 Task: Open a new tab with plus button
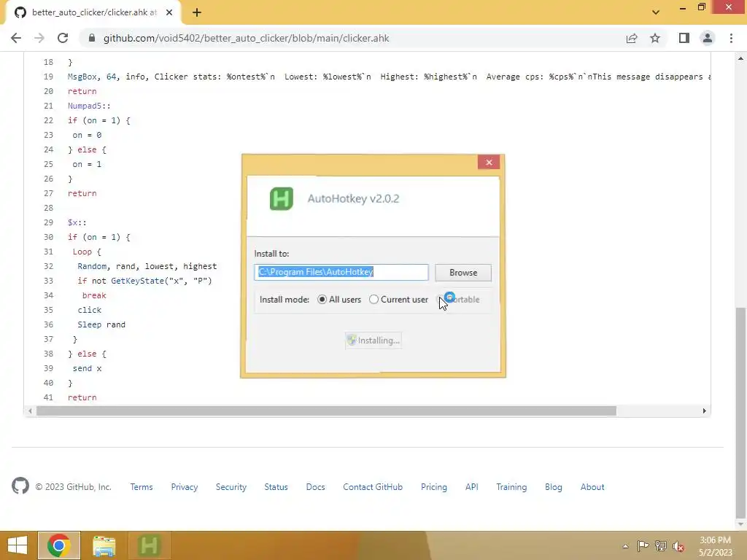click(197, 12)
